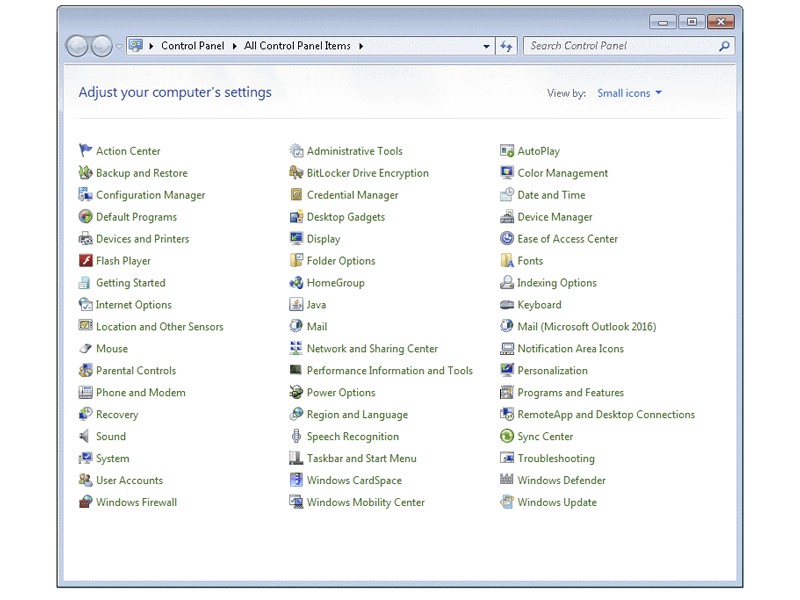Screen dimensions: 800x600
Task: Open the Credential Manager icon
Action: pyautogui.click(x=296, y=194)
